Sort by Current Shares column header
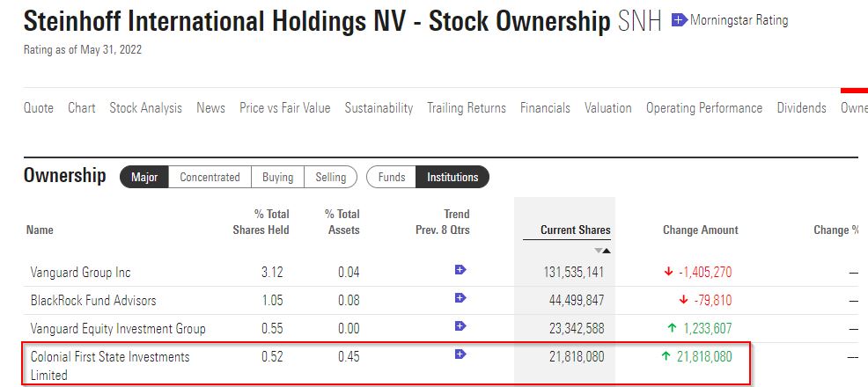 [575, 230]
